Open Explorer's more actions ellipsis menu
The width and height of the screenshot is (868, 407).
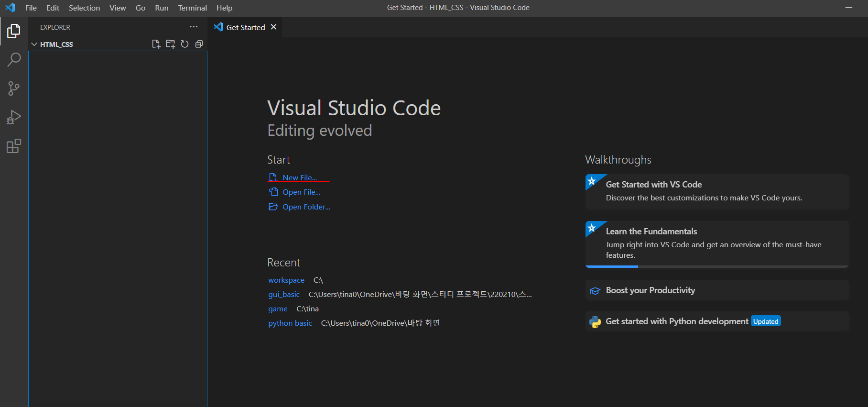(x=194, y=27)
